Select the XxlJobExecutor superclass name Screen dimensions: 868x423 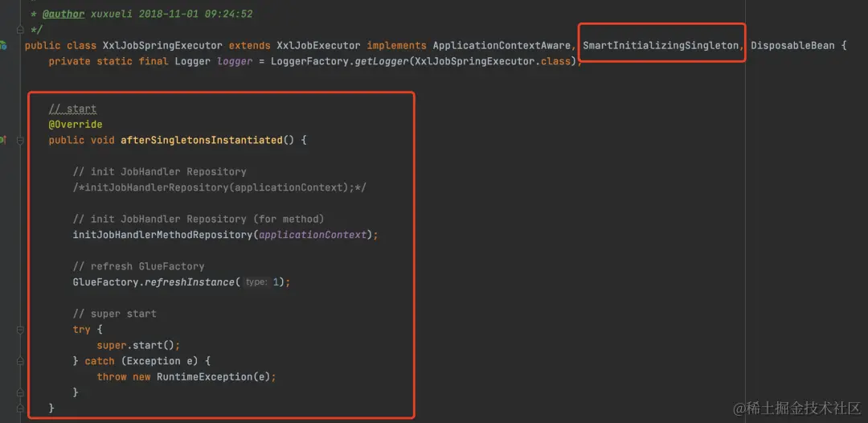pyautogui.click(x=319, y=45)
